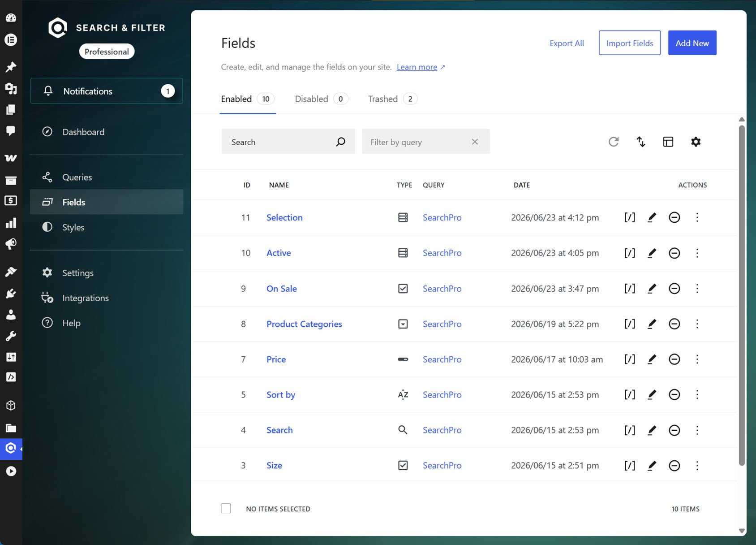Open Marketing megaphone icon in sidebar
The width and height of the screenshot is (756, 545).
click(x=11, y=244)
